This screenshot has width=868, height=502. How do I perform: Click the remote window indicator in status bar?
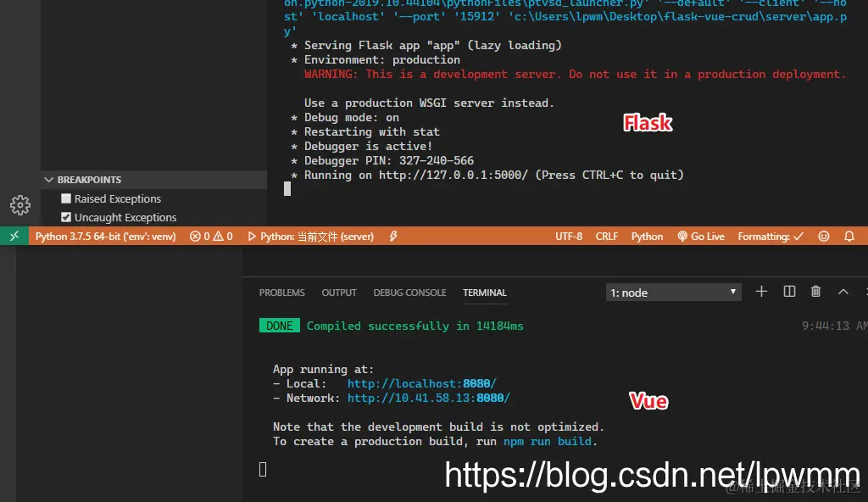coord(14,236)
